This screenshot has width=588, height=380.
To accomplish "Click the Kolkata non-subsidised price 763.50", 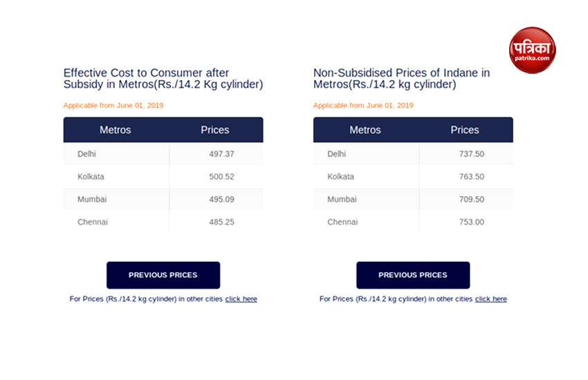I will [472, 177].
